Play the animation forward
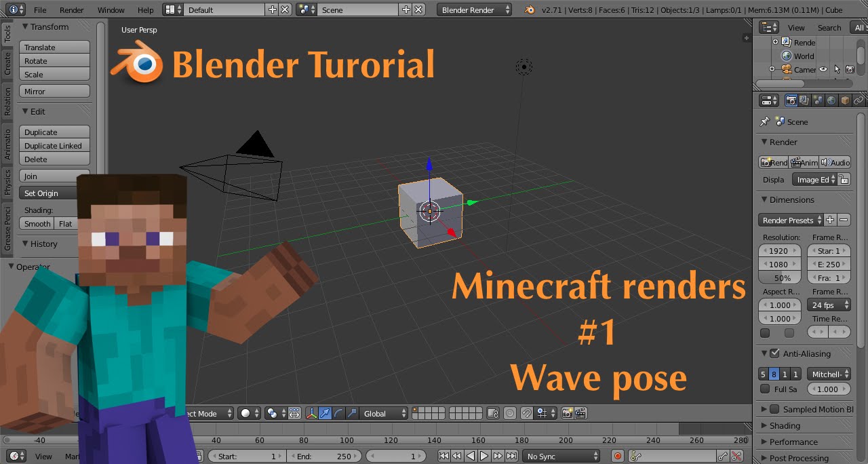This screenshot has width=868, height=464. (x=484, y=457)
